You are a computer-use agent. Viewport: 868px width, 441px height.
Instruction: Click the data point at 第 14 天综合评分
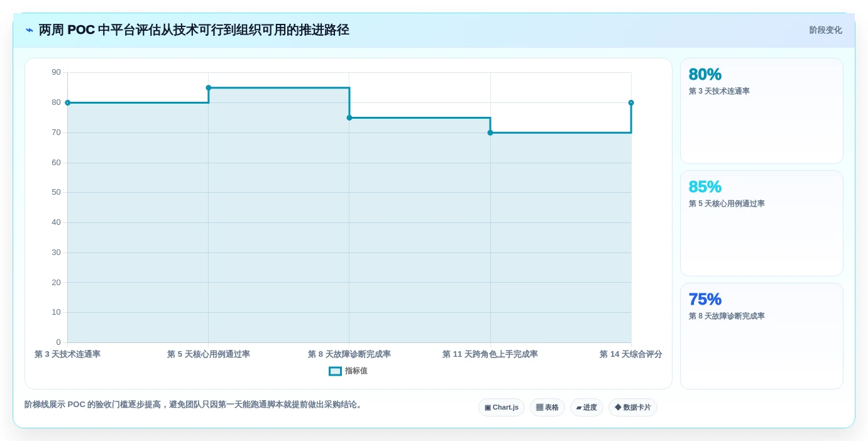coord(631,102)
